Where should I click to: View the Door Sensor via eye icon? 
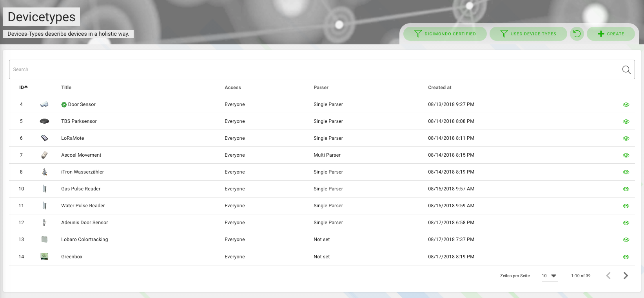coord(626,104)
